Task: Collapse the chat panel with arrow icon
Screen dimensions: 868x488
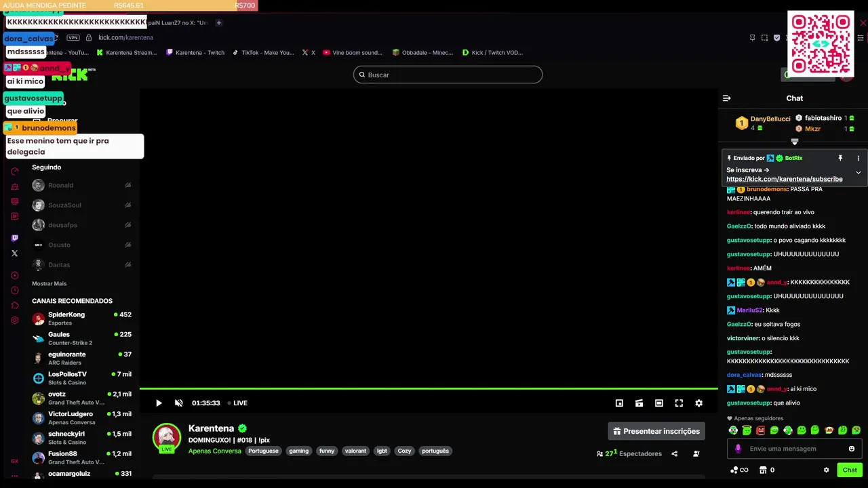Action: coord(726,98)
